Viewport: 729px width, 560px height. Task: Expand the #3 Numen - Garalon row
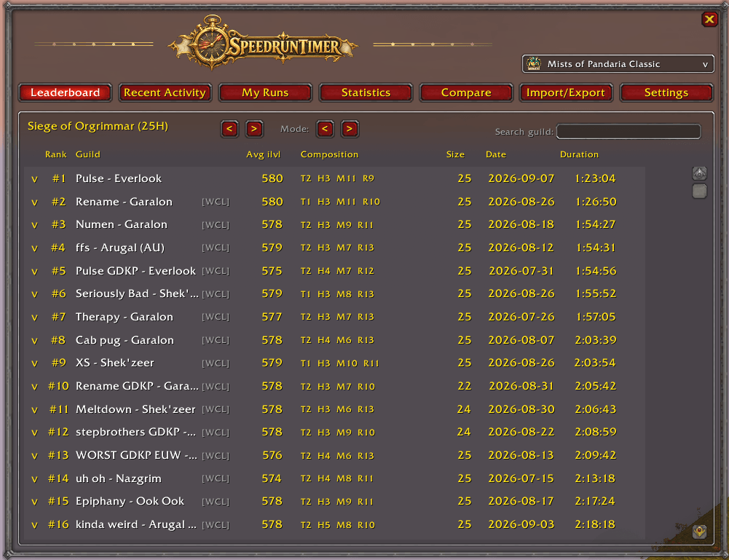pos(34,225)
